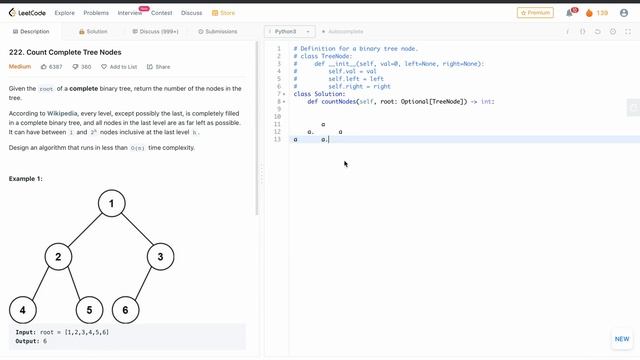Click the 'Output: 6' text

point(31,341)
